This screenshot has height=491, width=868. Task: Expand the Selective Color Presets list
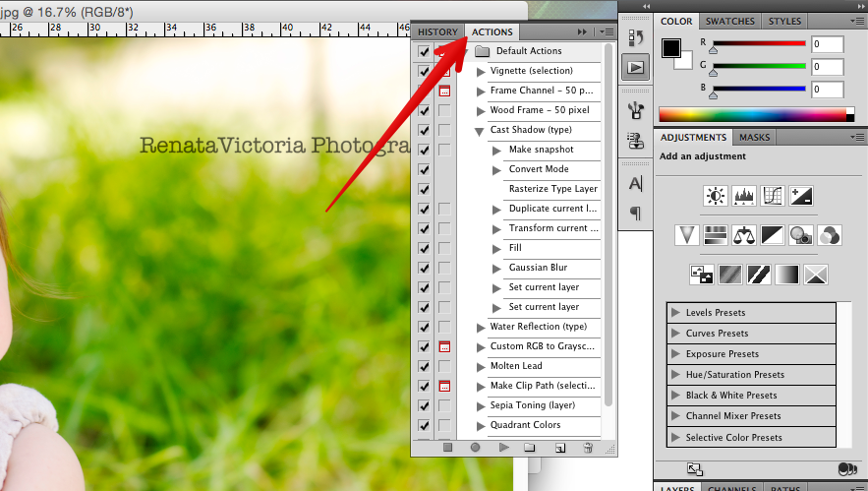pos(675,437)
